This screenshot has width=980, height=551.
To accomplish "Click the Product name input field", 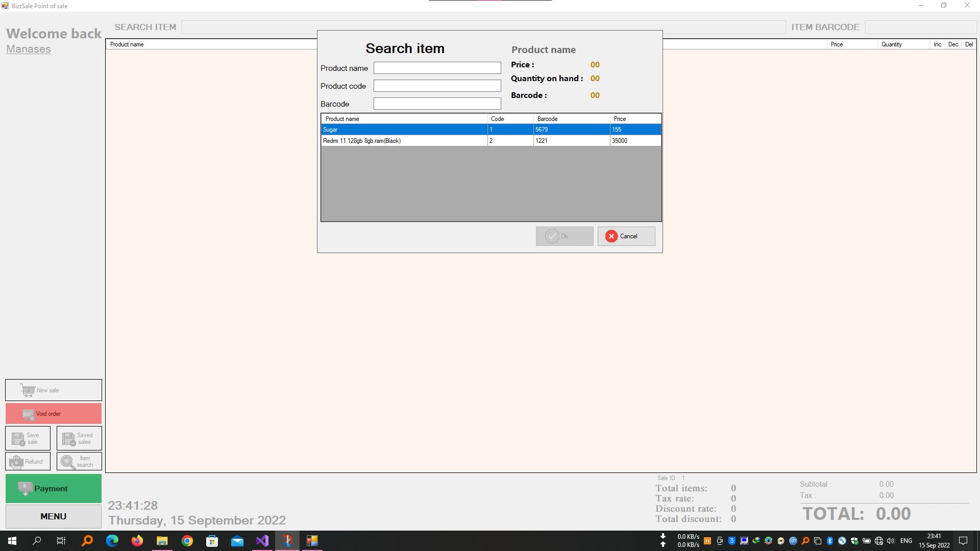I will tap(437, 68).
